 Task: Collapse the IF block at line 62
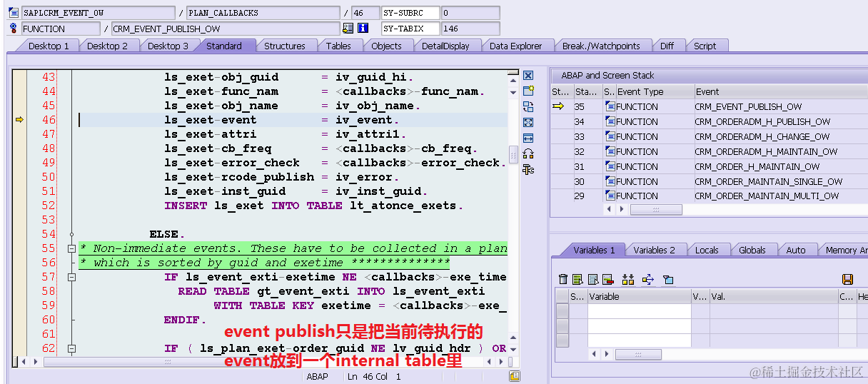tap(71, 348)
